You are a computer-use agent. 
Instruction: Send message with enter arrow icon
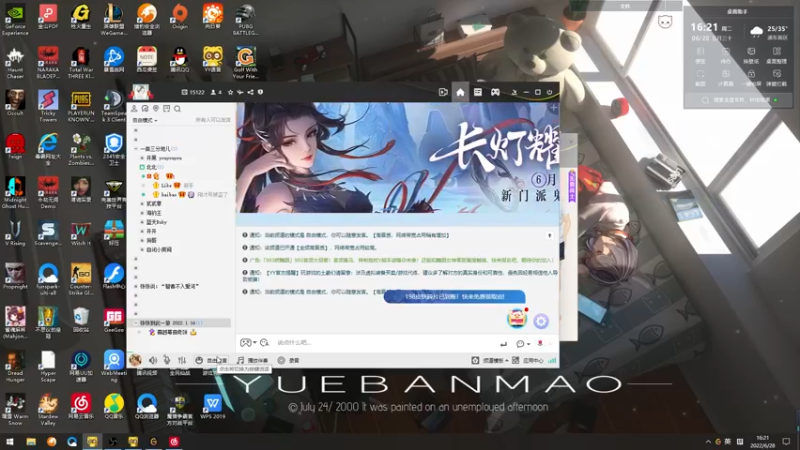pyautogui.click(x=504, y=344)
